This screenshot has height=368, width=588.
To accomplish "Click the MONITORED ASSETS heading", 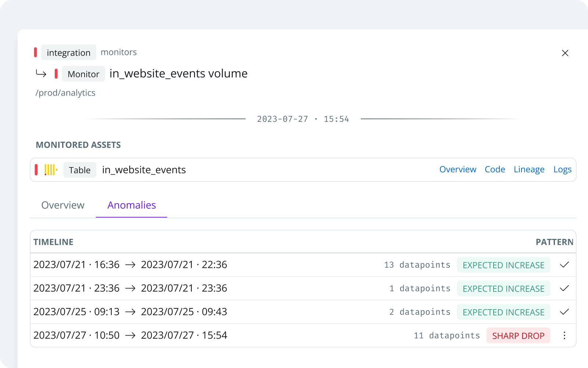I will click(78, 145).
